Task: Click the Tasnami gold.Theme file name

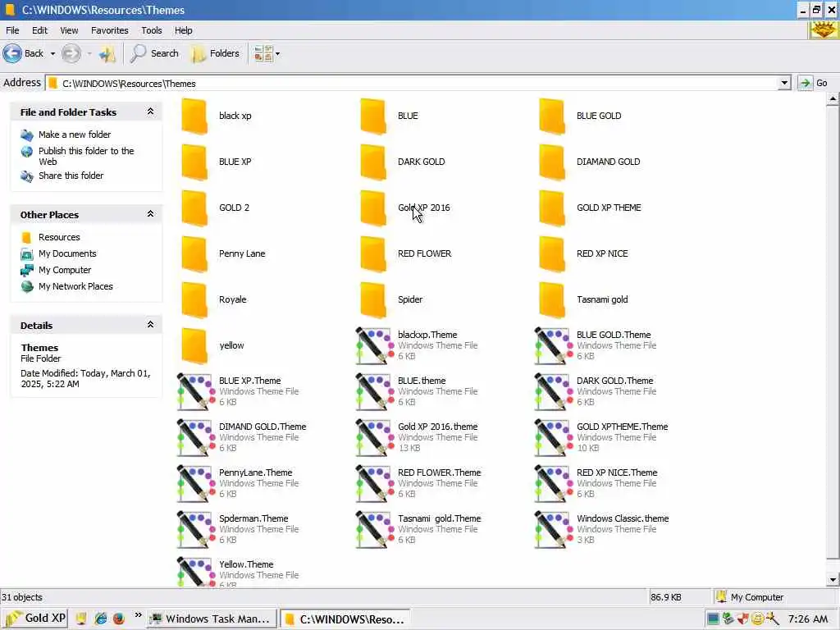Action: click(440, 518)
